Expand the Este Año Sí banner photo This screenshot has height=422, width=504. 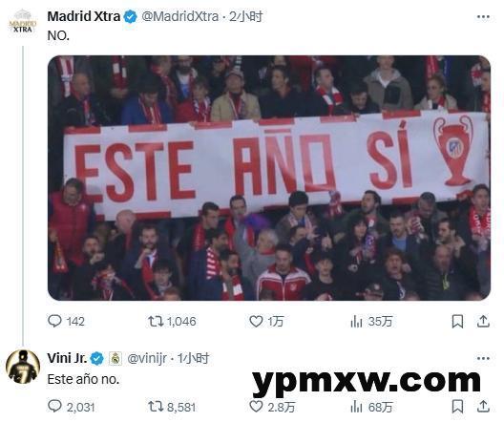tap(269, 178)
